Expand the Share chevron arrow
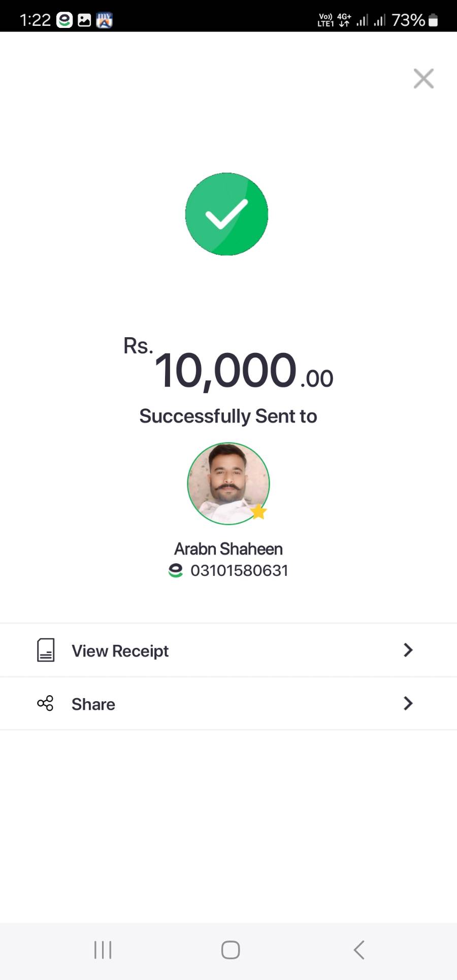 click(408, 704)
